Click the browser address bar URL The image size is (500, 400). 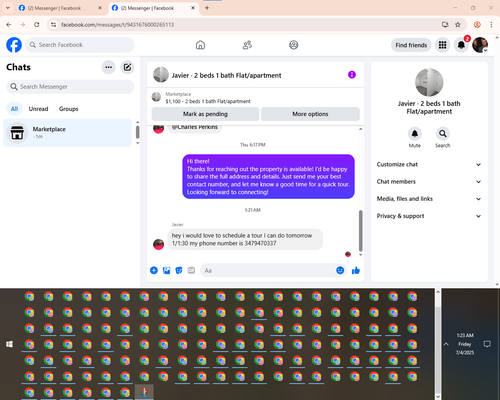click(x=117, y=25)
